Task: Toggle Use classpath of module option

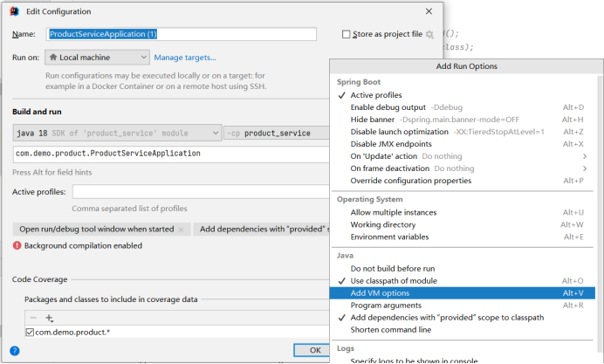Action: point(463,281)
